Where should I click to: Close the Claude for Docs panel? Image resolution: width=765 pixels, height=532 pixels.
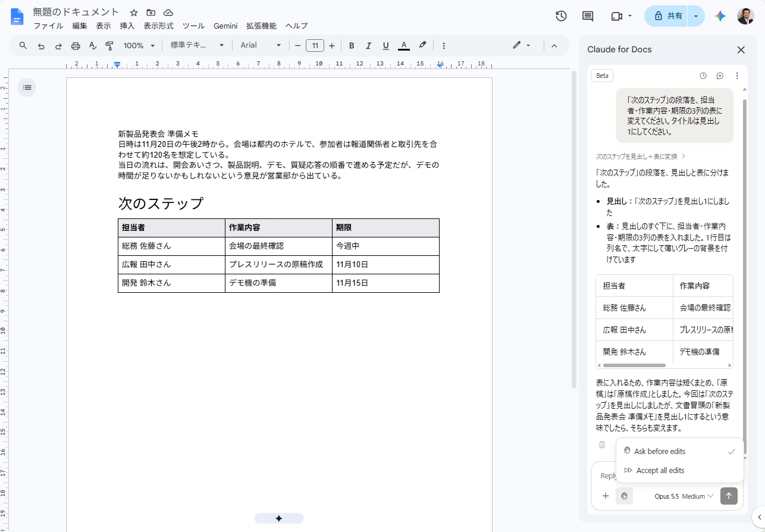pos(741,50)
